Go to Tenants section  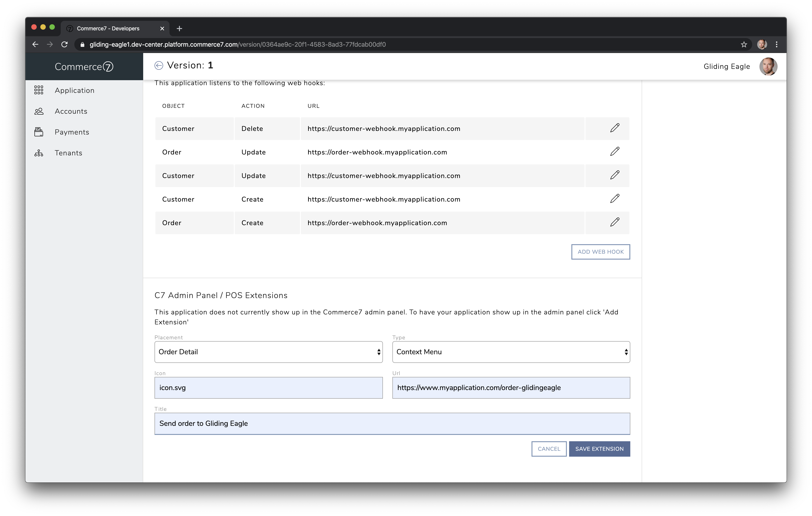68,153
